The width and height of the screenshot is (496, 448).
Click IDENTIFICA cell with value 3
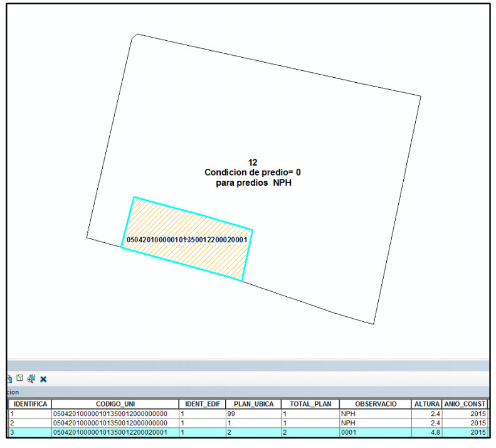click(29, 432)
